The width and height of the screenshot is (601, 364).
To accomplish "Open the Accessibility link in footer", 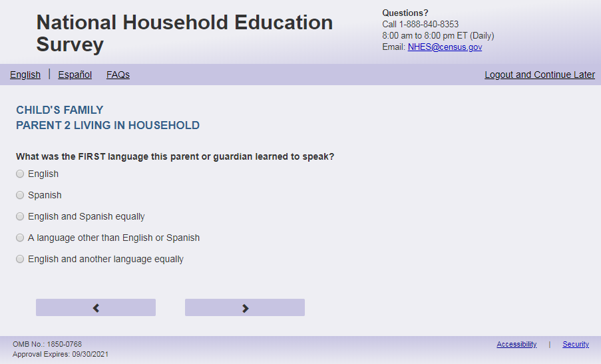I will [516, 344].
